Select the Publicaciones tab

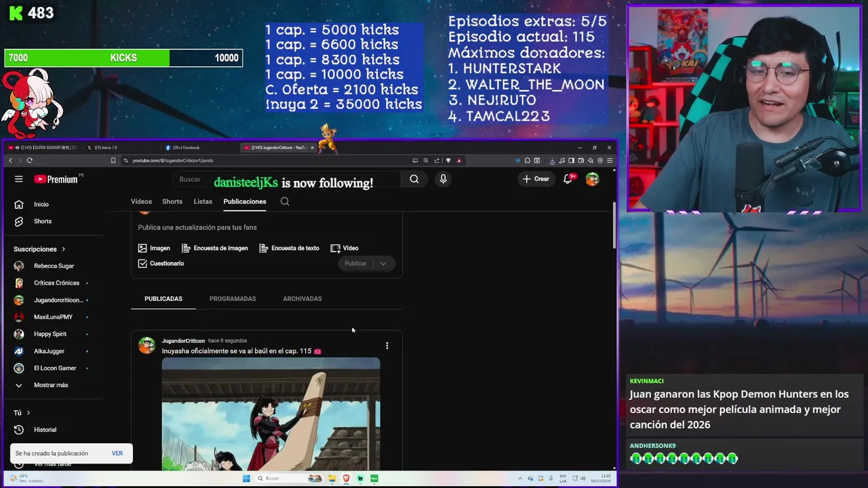tap(245, 201)
